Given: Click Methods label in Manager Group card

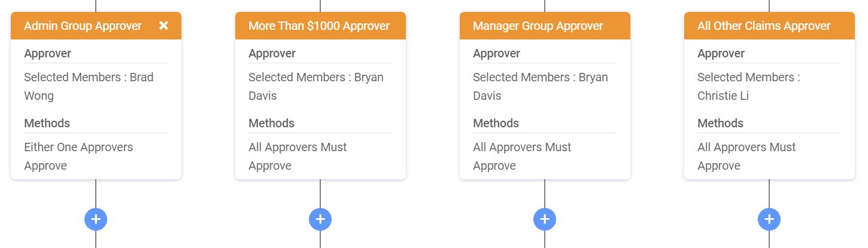Looking at the screenshot, I should (496, 123).
